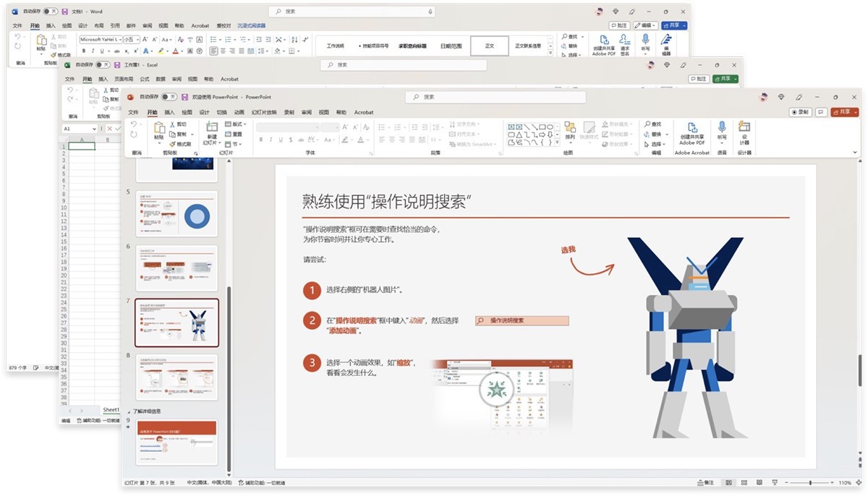The height and width of the screenshot is (496, 868).
Task: Click the Record button in PowerPoint
Action: pyautogui.click(x=800, y=112)
